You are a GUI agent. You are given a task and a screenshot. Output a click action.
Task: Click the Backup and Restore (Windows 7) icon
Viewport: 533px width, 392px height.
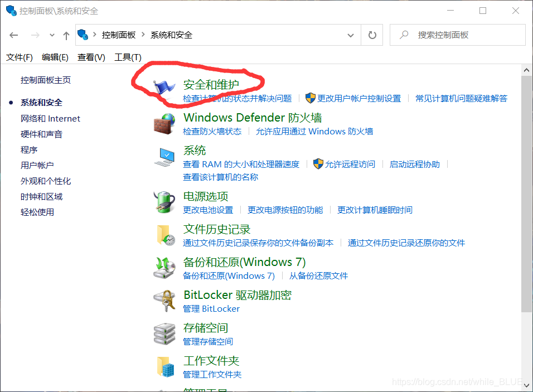pyautogui.click(x=164, y=268)
